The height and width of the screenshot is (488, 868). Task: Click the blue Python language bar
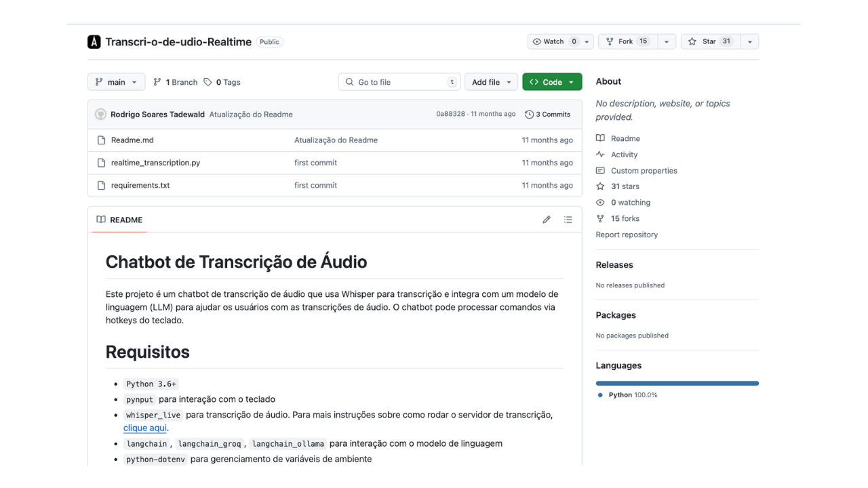click(677, 384)
